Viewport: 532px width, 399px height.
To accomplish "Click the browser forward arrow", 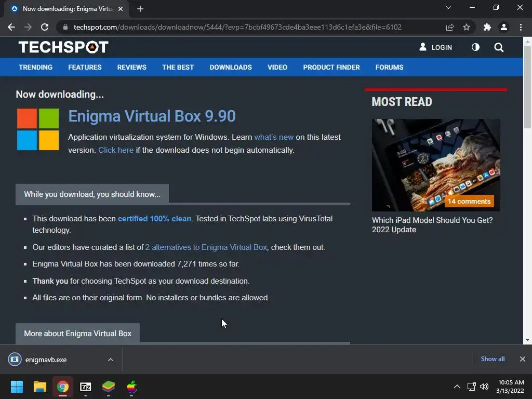I will coord(28,27).
